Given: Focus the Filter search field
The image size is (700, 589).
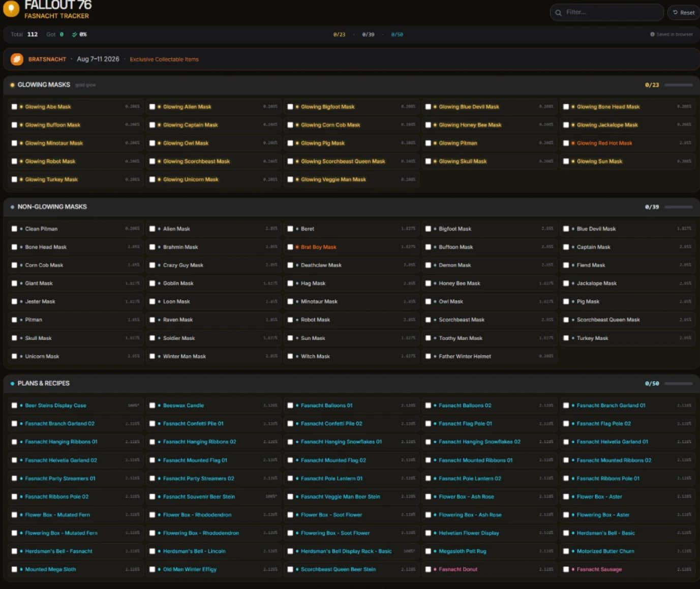Looking at the screenshot, I should coord(607,12).
